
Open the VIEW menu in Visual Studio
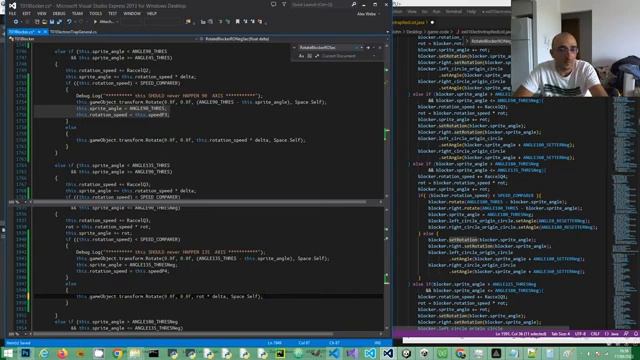coord(42,13)
